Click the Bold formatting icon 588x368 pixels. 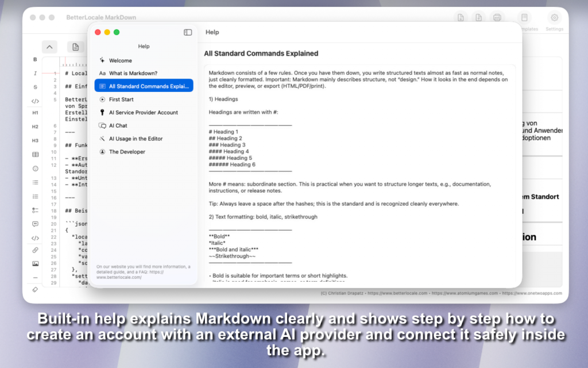35,60
